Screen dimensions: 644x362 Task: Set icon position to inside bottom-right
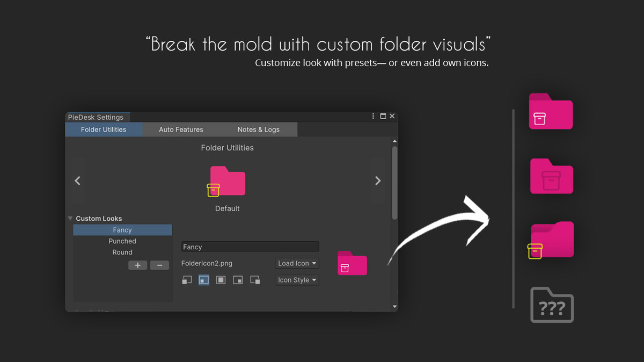pos(238,280)
